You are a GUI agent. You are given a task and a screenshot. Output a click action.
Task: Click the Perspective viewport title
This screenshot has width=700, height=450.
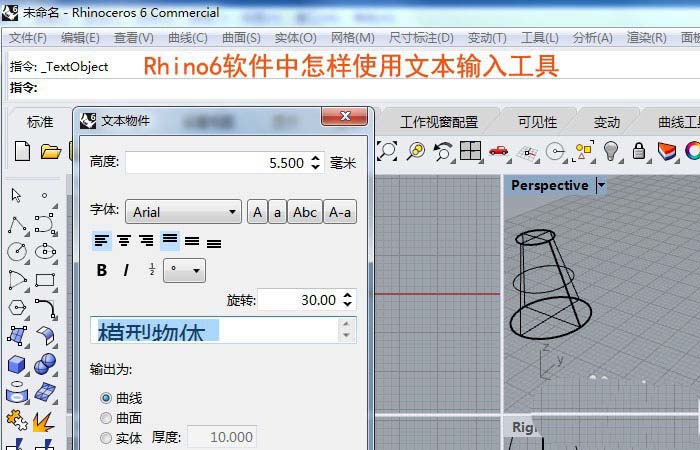click(x=550, y=185)
